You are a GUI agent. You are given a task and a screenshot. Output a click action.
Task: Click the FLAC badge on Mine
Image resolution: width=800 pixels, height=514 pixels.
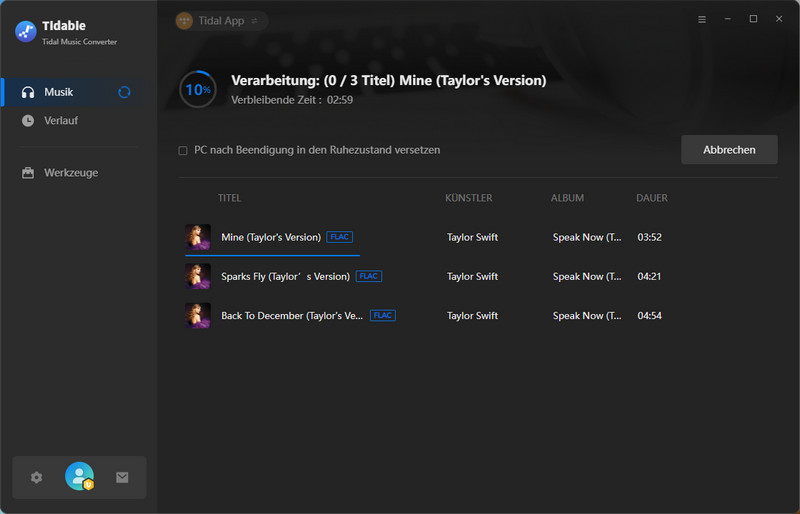pyautogui.click(x=340, y=237)
